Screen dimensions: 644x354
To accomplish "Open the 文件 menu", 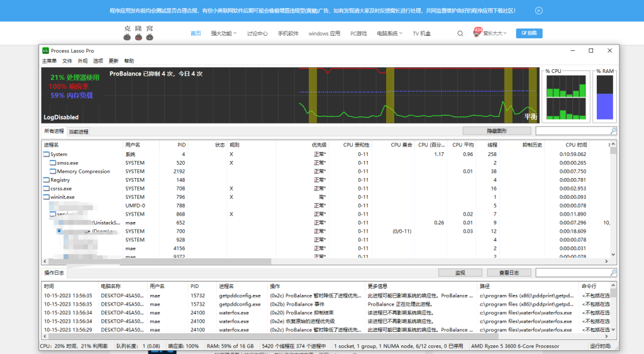I will click(x=67, y=61).
